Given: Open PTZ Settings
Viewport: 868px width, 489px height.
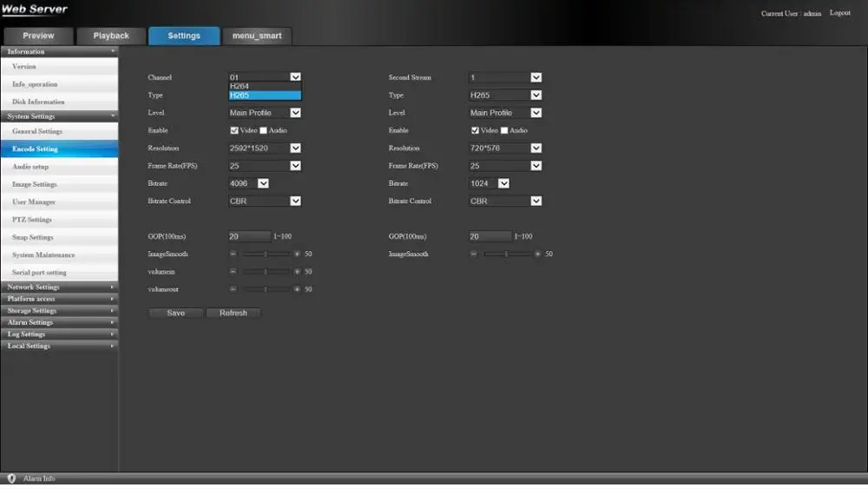Looking at the screenshot, I should (x=59, y=220).
